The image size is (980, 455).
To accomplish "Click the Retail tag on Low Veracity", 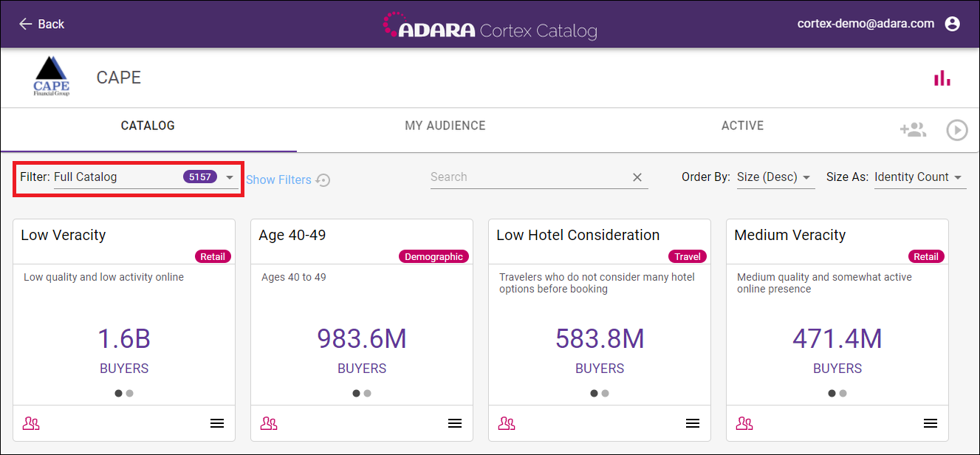I will [213, 256].
